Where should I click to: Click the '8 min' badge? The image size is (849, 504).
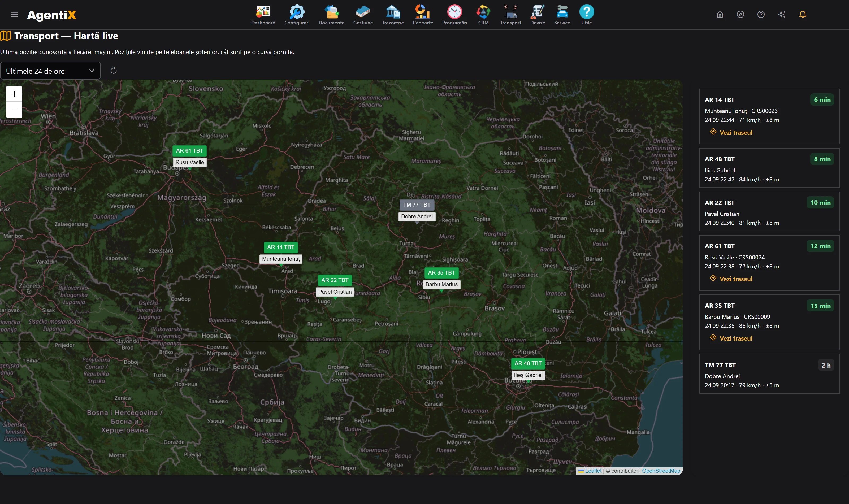(x=822, y=159)
